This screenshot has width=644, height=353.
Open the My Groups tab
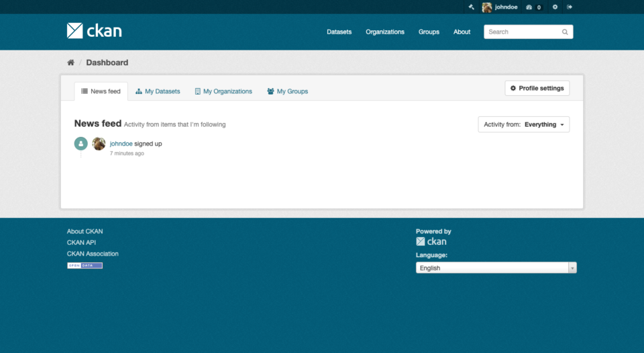287,91
